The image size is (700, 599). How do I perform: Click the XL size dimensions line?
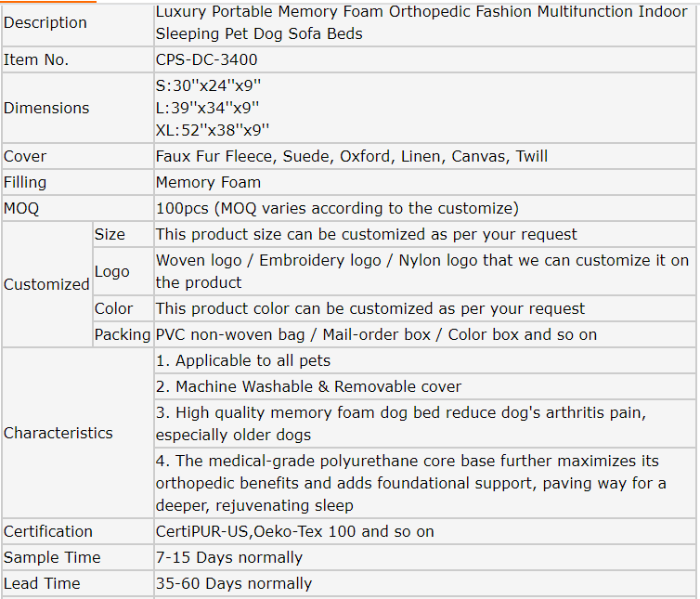(213, 130)
